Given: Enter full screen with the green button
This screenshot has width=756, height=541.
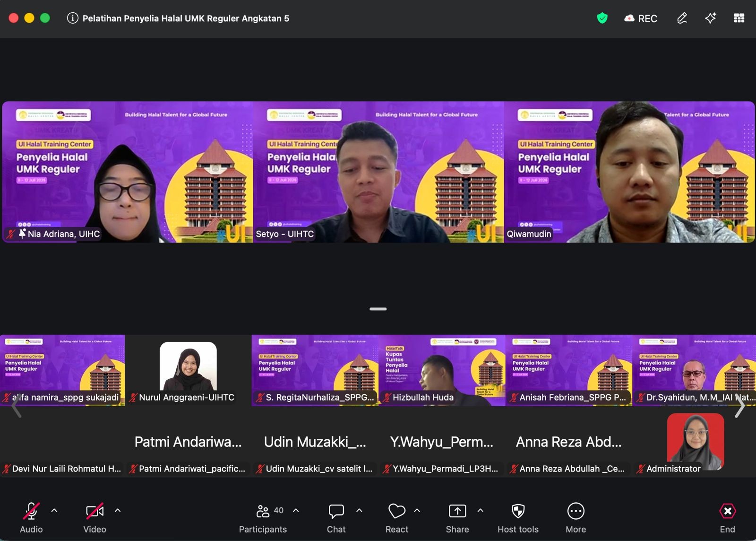Looking at the screenshot, I should 45,18.
